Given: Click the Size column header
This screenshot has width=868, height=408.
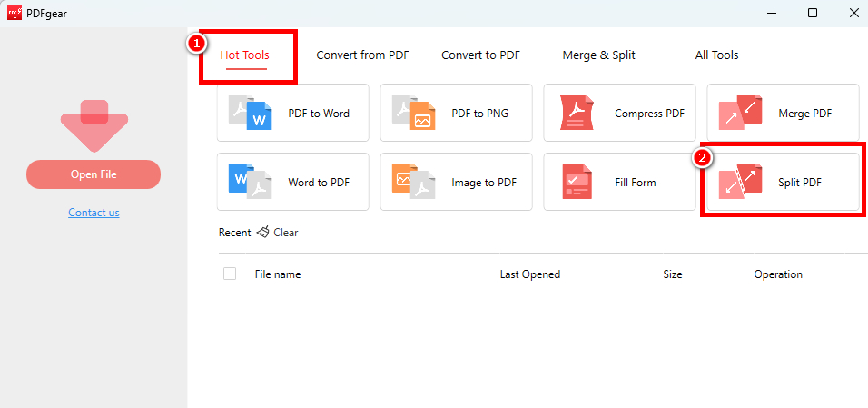Looking at the screenshot, I should 673,274.
